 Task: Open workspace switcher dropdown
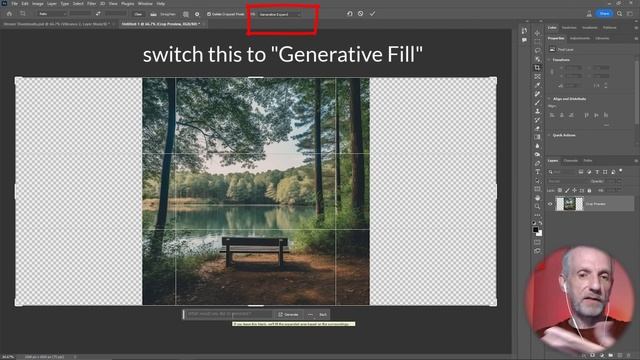tap(630, 13)
